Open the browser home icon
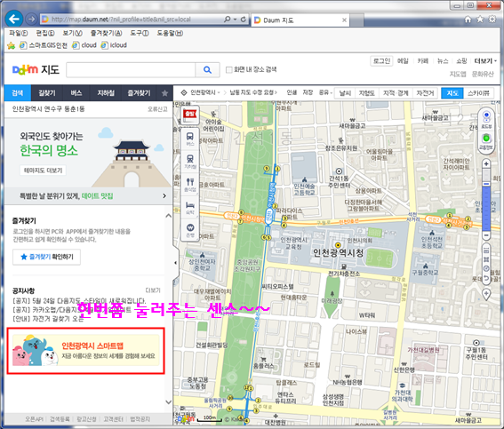 click(x=468, y=20)
